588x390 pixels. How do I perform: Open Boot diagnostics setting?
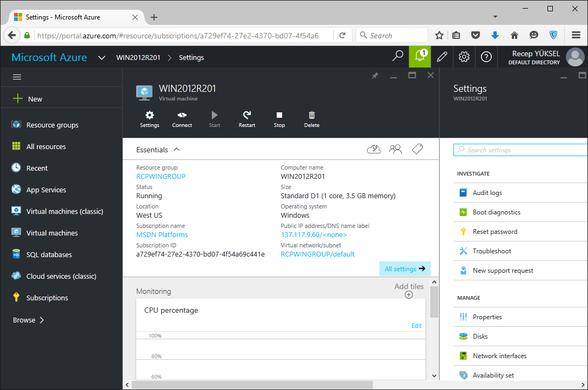[x=520, y=212]
